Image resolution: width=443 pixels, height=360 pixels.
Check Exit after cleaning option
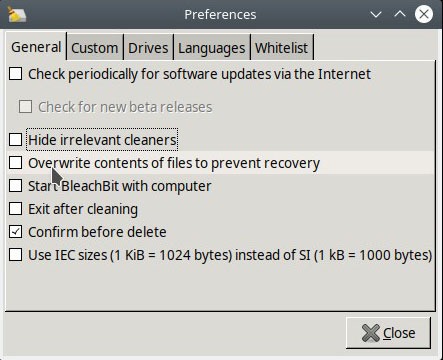coord(16,209)
